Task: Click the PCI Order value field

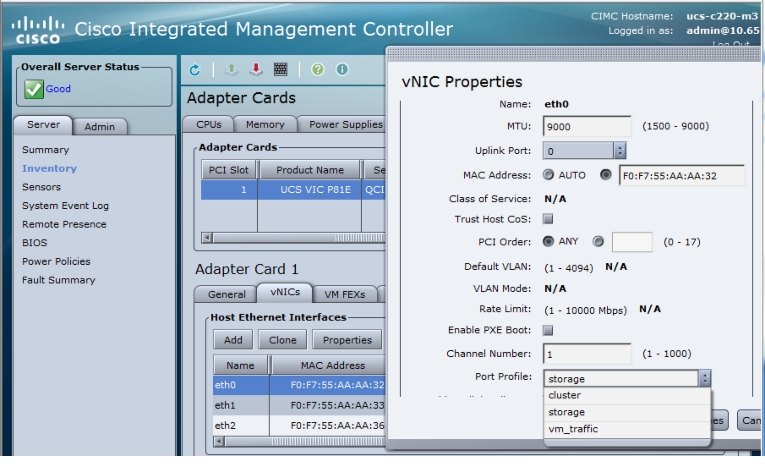Action: click(x=632, y=242)
